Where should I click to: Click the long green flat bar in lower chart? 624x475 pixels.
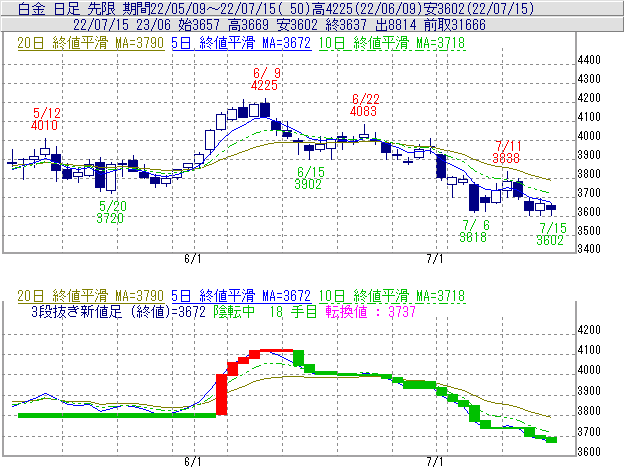(117, 415)
